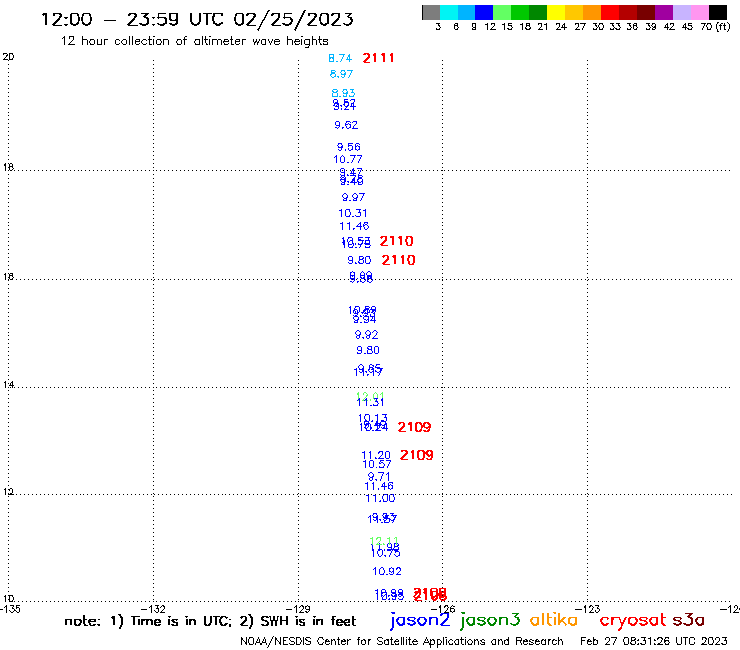Click the NOAA/NESDIS Center credit line
The width and height of the screenshot is (740, 650).
pyautogui.click(x=402, y=642)
